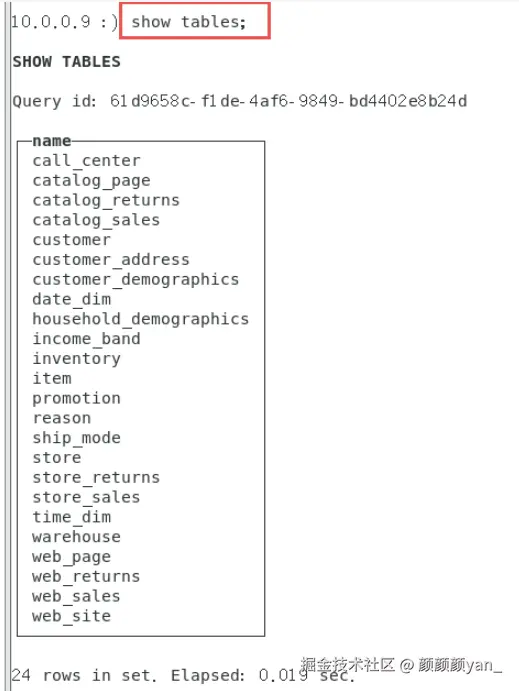Click the inventory row
The image size is (519, 691).
tap(77, 359)
